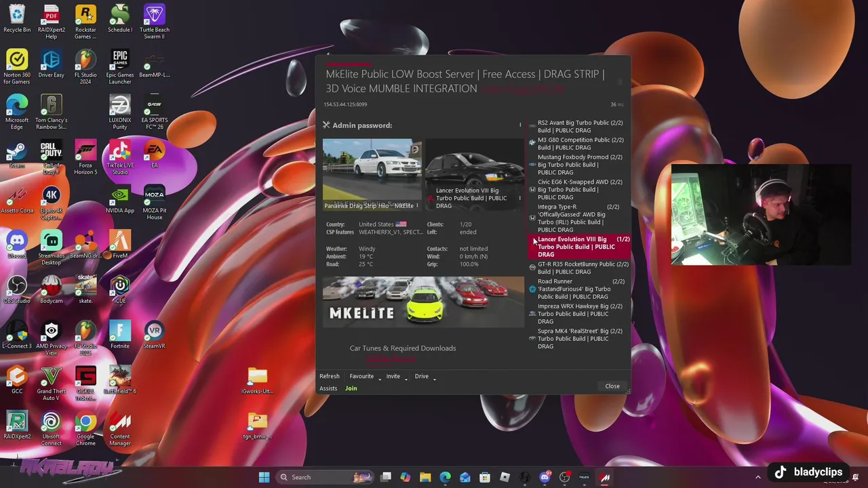The image size is (868, 488).
Task: Open iCUE desktop icon
Action: pos(120,290)
